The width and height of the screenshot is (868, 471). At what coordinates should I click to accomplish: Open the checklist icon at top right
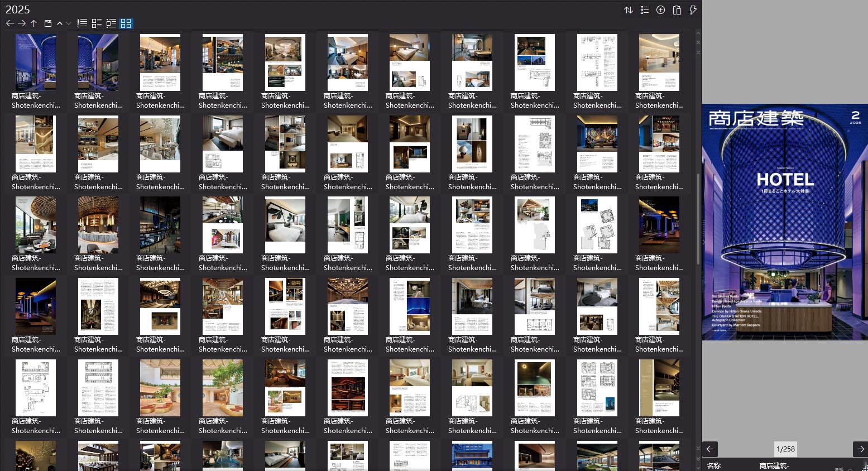pyautogui.click(x=645, y=10)
